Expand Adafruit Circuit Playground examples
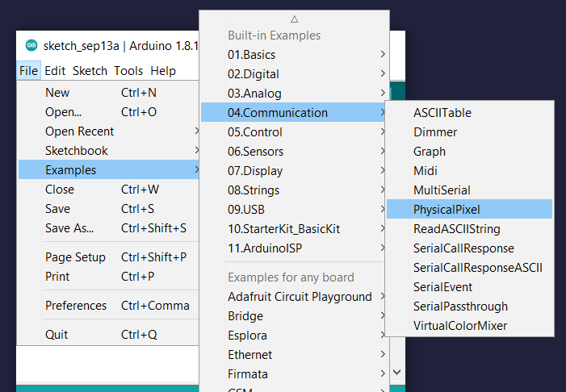The width and height of the screenshot is (566, 392). [293, 297]
